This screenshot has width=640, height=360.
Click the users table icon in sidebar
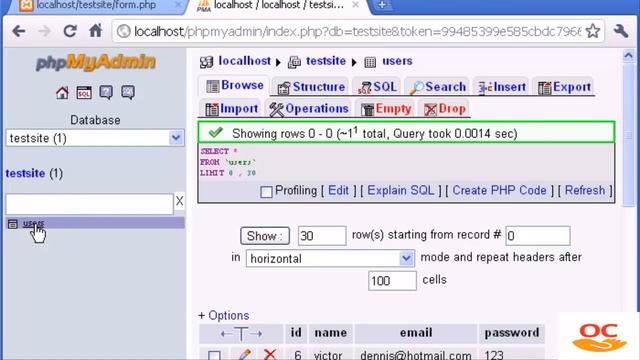(x=13, y=223)
